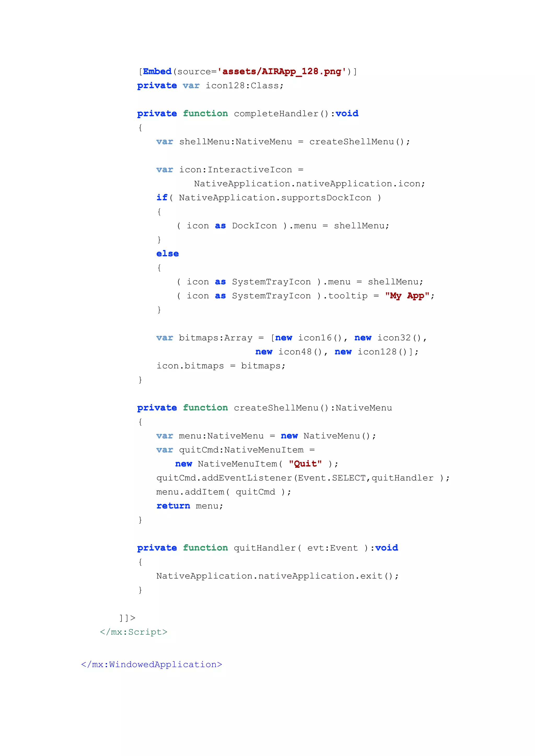Screen dimensions: 535x756
Task: Click the 'return menu;' line
Action: point(190,506)
